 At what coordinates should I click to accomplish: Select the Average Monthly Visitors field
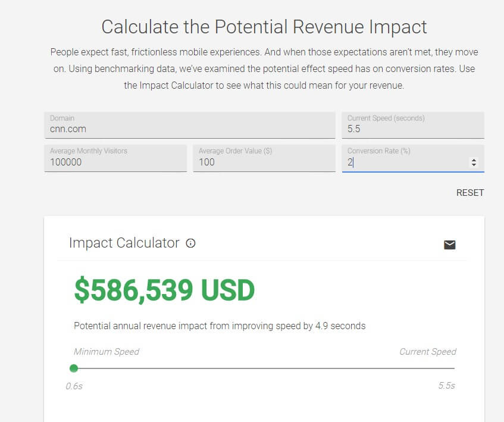[x=115, y=162]
